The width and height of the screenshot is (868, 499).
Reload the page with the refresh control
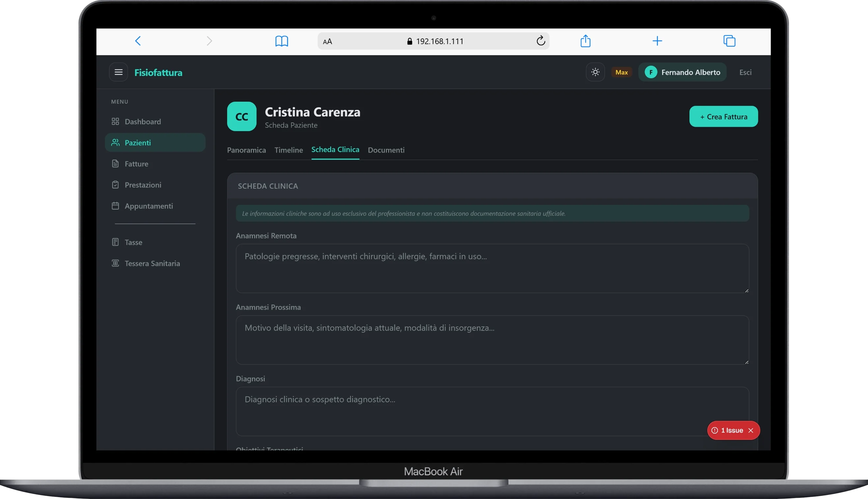[x=541, y=41]
